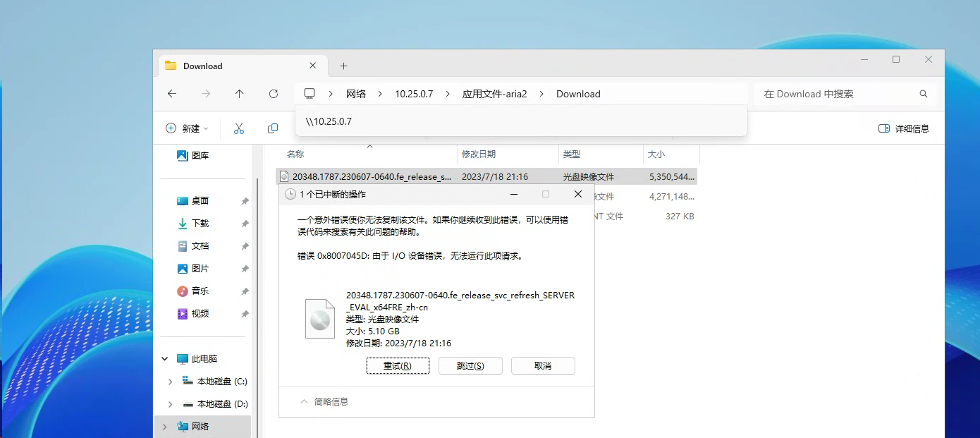The width and height of the screenshot is (980, 438).
Task: Click 网络 breadcrumb segment
Action: [x=356, y=94]
